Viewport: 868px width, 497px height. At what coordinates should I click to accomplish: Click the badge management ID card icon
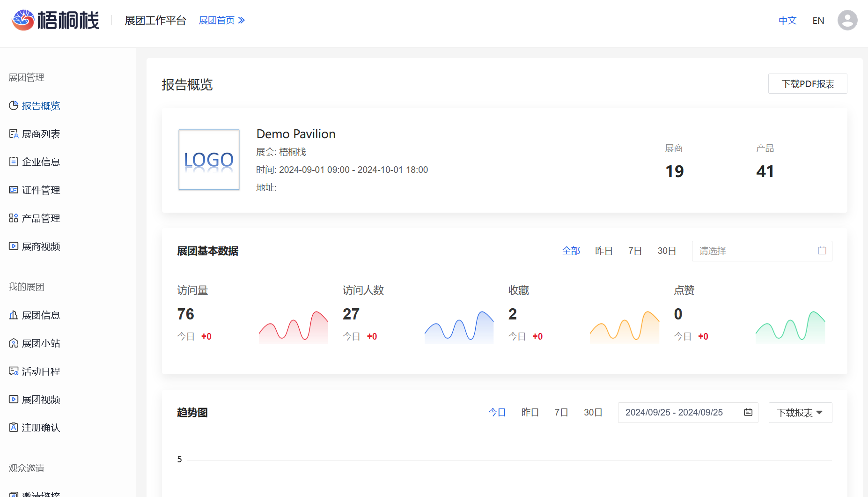point(14,190)
